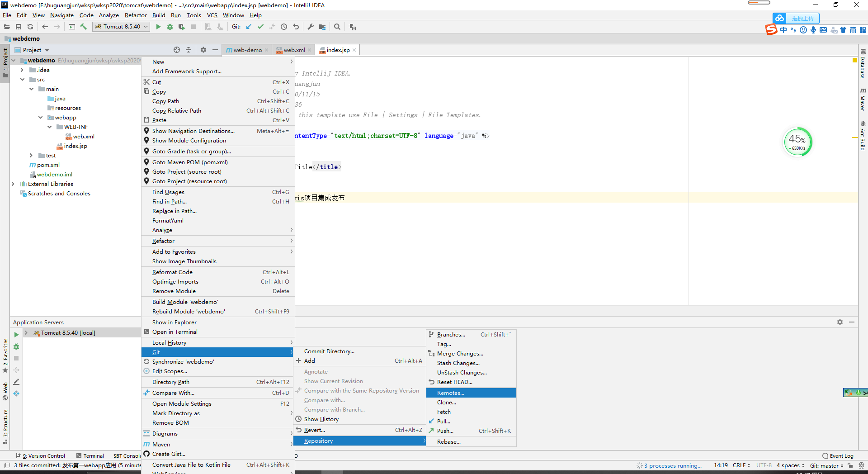Screen dimensions: 868x474
Task: Close the web-demo editor tab
Action: [x=267, y=50]
